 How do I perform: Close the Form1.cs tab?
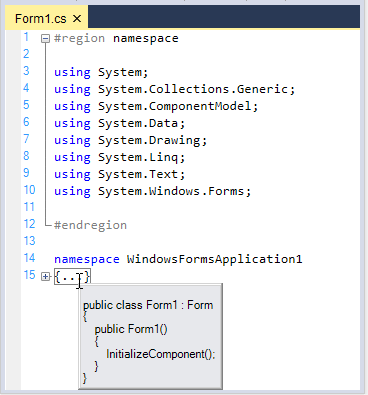click(x=77, y=19)
